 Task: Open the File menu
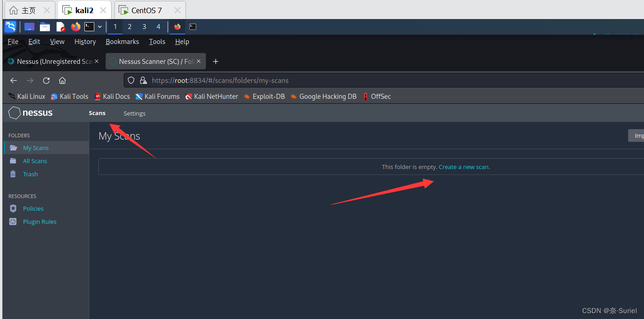coord(13,42)
